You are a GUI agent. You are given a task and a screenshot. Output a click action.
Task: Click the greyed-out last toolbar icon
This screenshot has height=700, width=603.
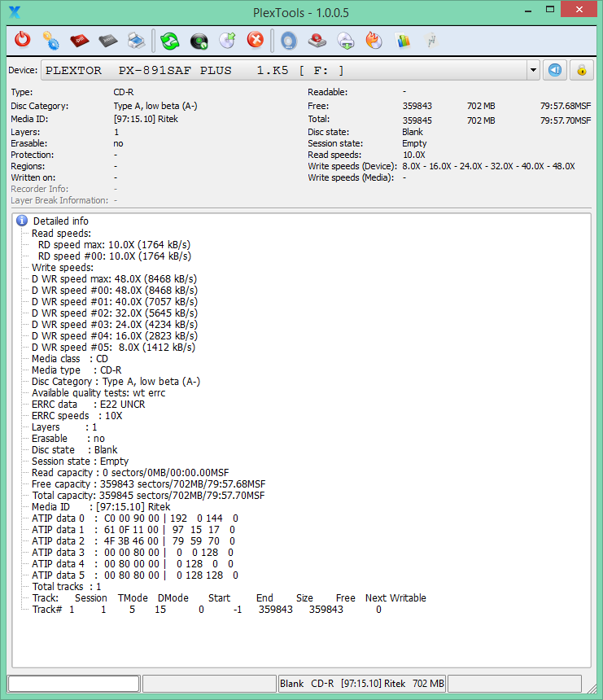431,41
